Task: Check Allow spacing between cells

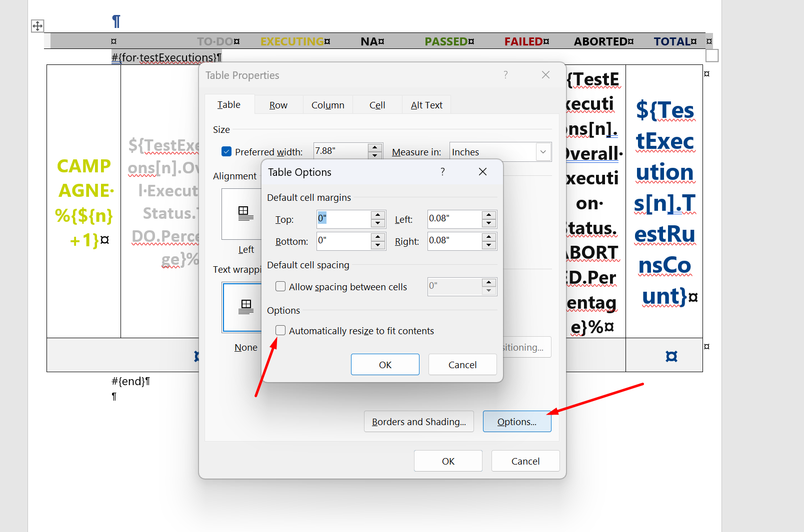Action: (280, 287)
